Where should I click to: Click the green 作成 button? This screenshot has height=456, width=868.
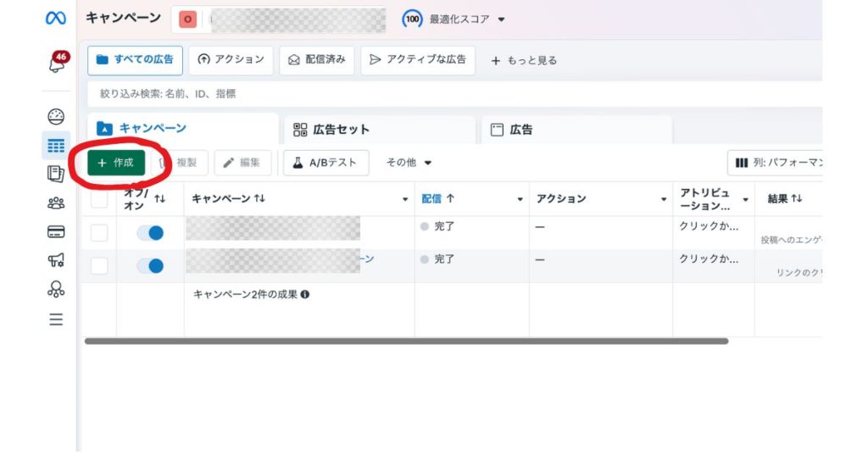[x=116, y=162]
